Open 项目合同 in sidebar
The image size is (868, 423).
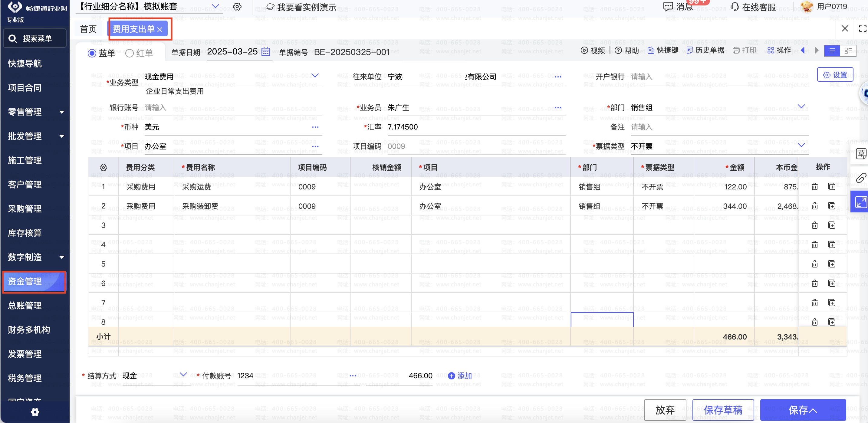[25, 88]
